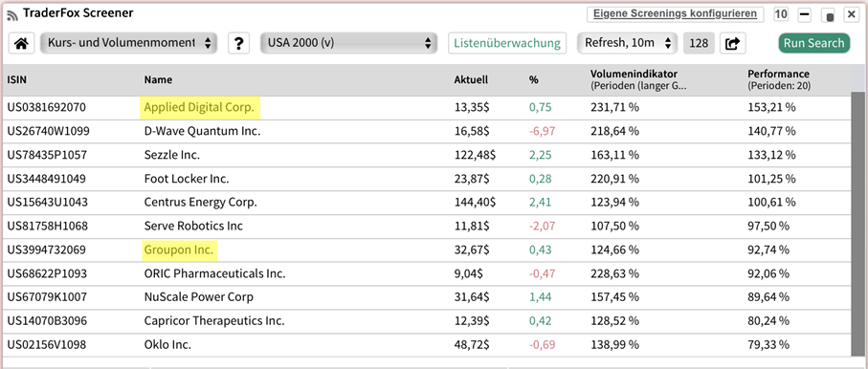Image resolution: width=868 pixels, height=369 pixels.
Task: Open the Kurs- und Volumenmoment screening dropdown
Action: coord(129,43)
